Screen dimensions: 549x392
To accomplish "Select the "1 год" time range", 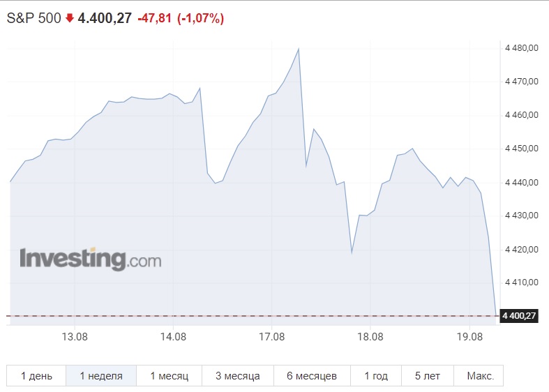I will (x=376, y=375).
